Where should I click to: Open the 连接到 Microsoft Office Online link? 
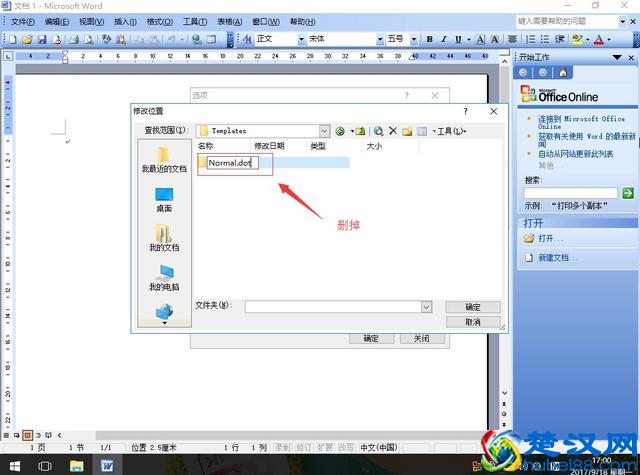coord(581,122)
